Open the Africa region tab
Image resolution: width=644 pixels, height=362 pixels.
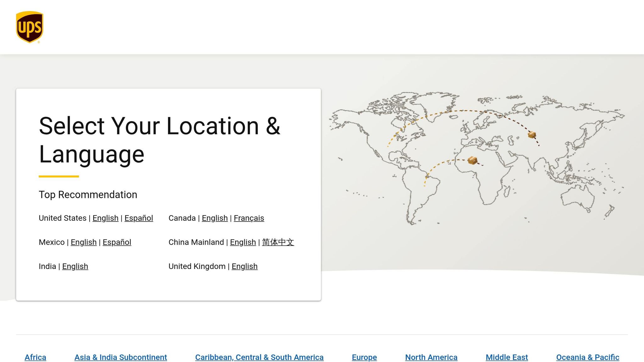click(36, 357)
